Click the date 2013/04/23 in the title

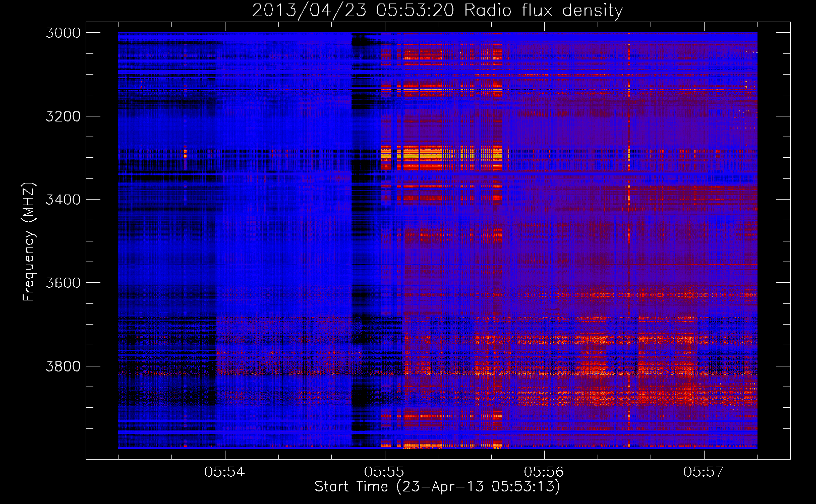click(x=309, y=10)
